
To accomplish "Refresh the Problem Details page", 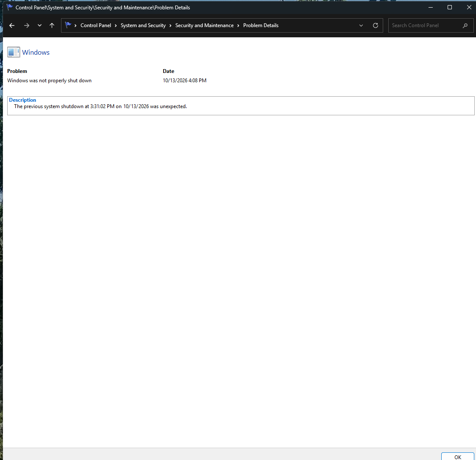I will [376, 25].
